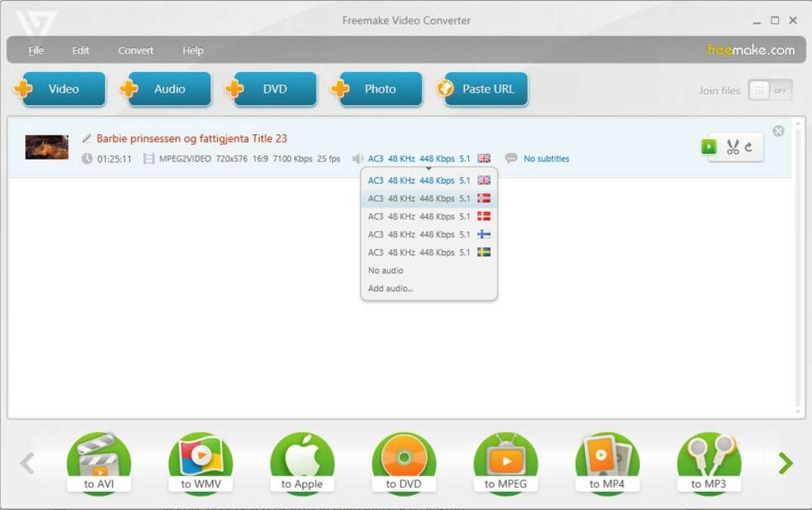
Task: Select the Swedish flag audio track
Action: (429, 253)
